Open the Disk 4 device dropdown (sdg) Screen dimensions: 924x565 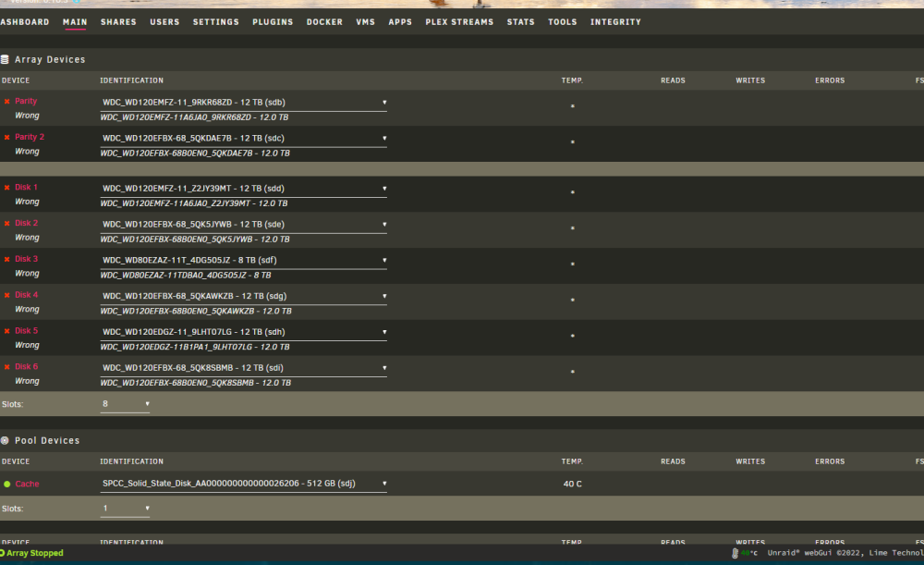coord(243,297)
